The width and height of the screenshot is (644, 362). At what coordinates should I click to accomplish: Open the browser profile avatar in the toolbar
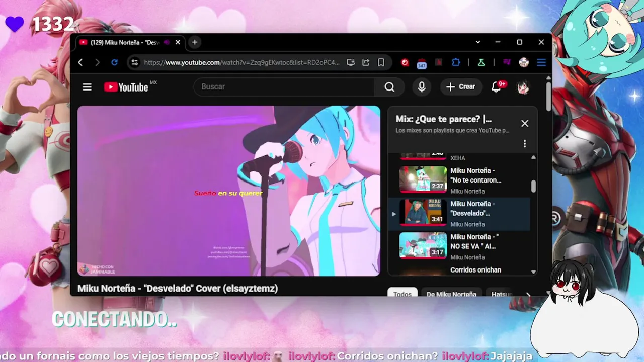tap(524, 62)
